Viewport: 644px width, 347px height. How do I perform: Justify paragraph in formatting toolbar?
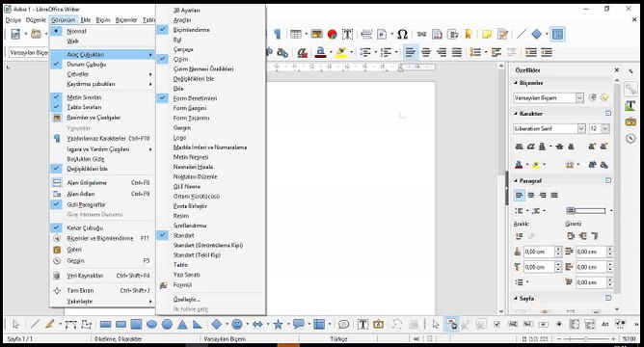tap(457, 53)
